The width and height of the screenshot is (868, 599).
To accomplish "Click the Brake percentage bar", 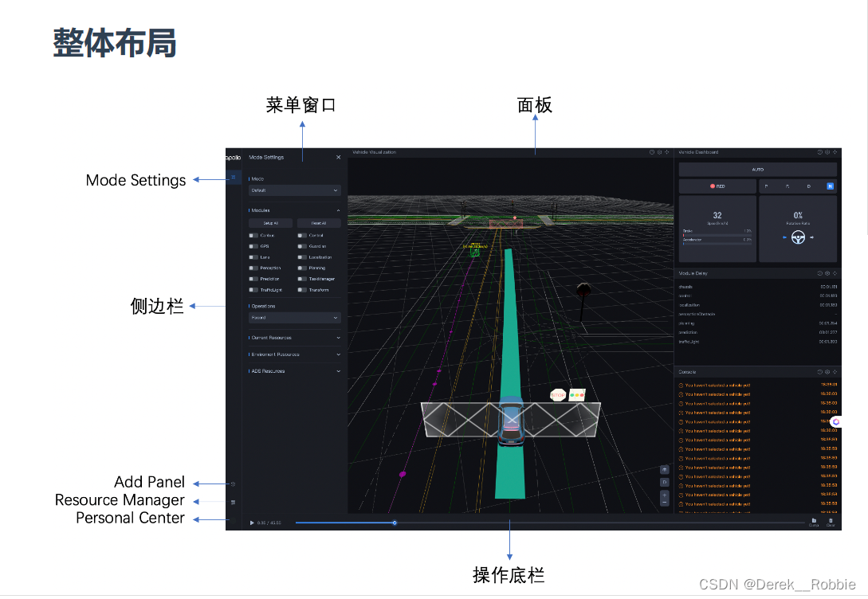I will coord(717,234).
